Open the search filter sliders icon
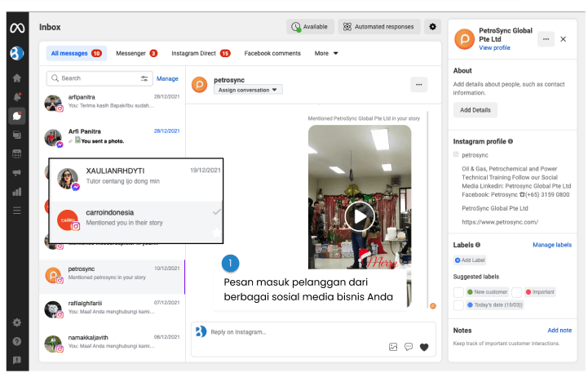The width and height of the screenshot is (588, 373). pyautogui.click(x=144, y=78)
